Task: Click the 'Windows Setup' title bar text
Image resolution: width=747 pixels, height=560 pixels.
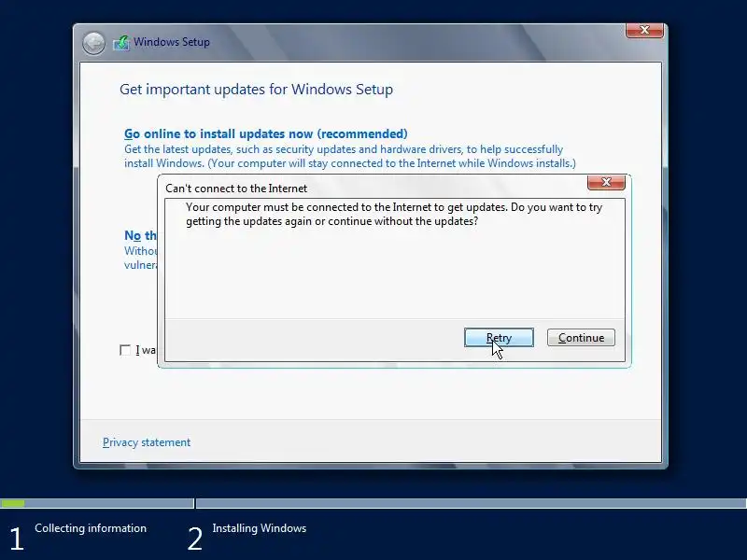Action: coord(172,42)
